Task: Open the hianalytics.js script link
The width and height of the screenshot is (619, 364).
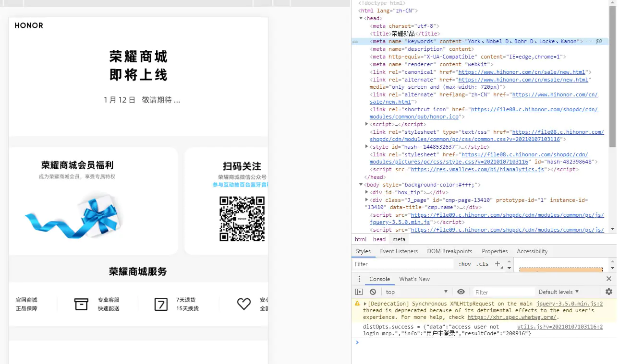Action: [478, 169]
